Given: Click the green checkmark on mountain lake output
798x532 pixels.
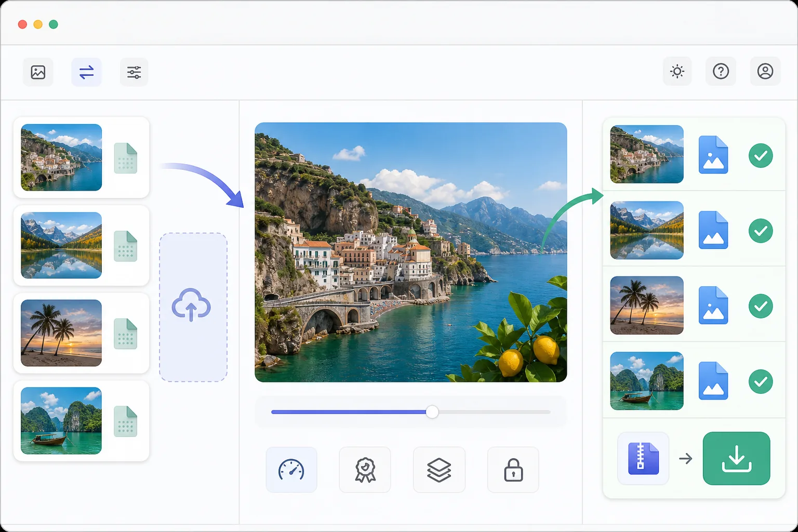Looking at the screenshot, I should click(761, 231).
